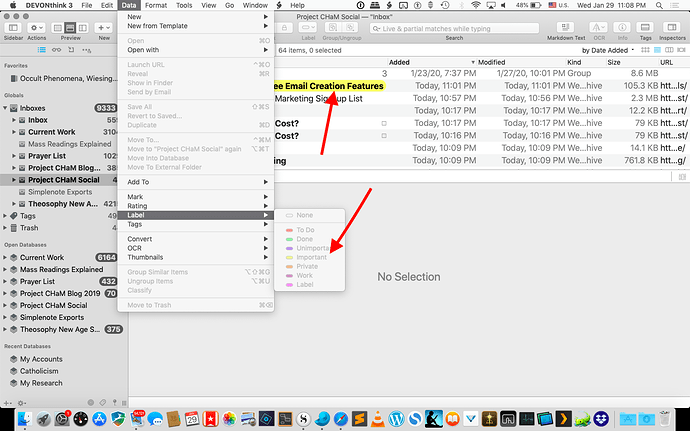Choose the red To Do label
This screenshot has width=690, height=431.
pos(309,230)
